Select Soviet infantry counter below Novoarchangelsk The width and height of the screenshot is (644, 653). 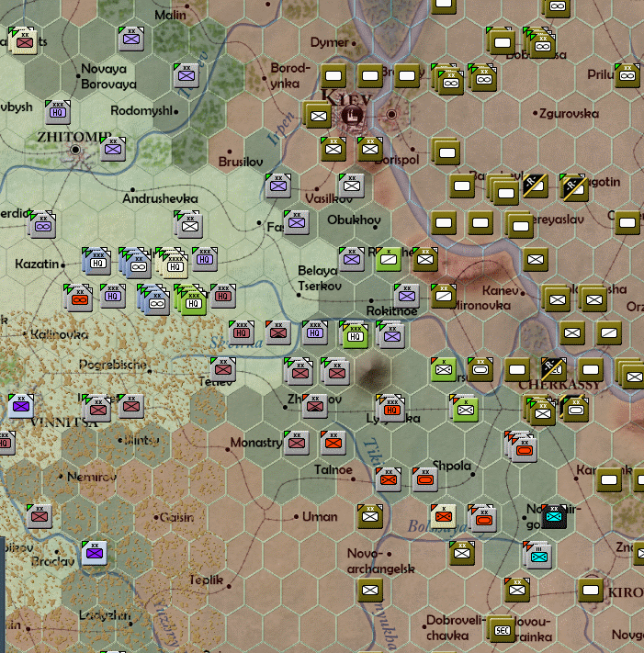370,590
